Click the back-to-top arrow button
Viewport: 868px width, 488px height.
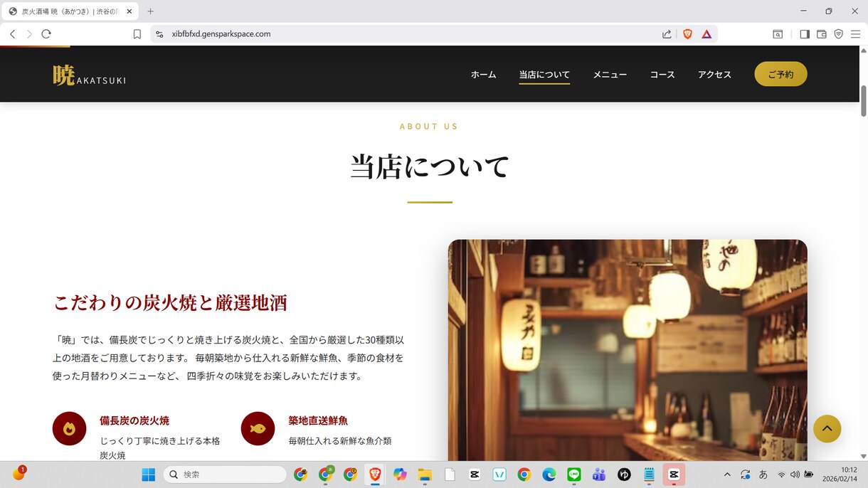point(827,429)
